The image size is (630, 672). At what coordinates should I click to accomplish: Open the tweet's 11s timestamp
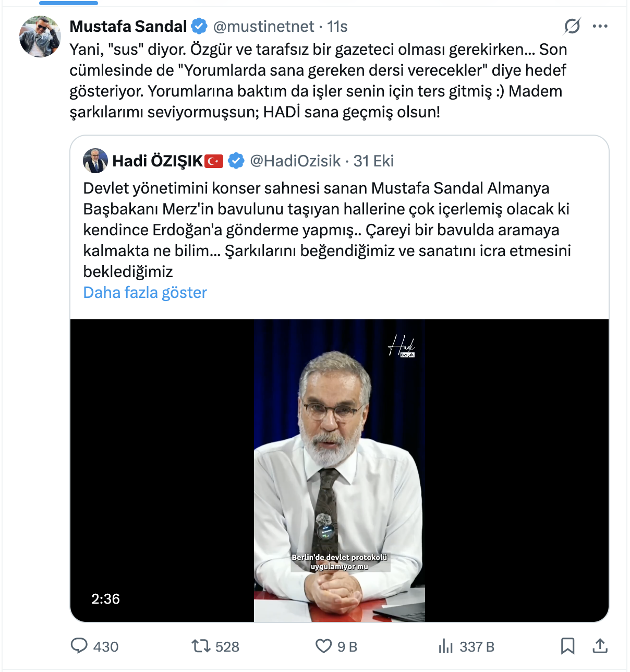coord(337,26)
